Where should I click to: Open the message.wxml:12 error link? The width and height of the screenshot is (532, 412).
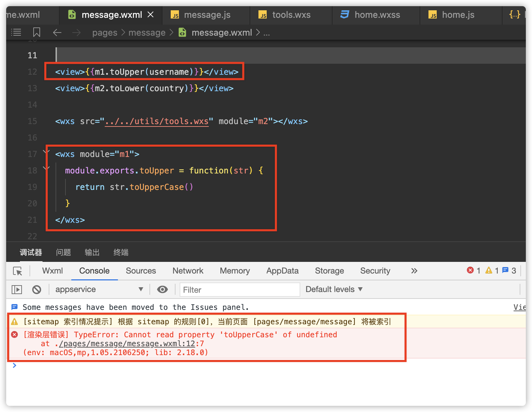coord(126,343)
